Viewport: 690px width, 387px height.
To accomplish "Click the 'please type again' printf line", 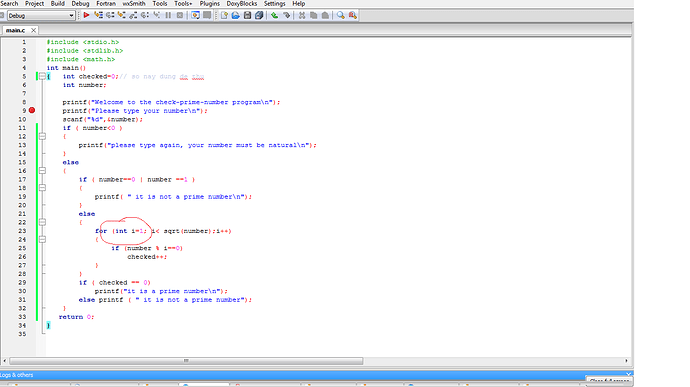I will tap(198, 145).
